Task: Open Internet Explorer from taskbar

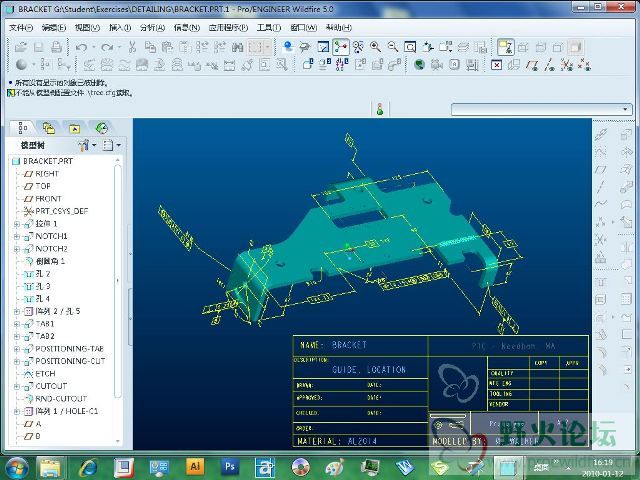Action: point(88,467)
